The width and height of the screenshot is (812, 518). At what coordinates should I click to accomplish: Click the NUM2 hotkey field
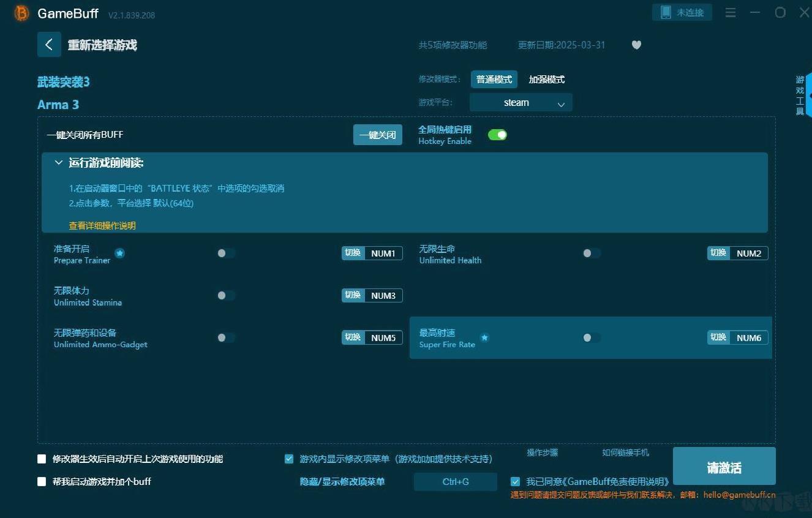coord(749,253)
